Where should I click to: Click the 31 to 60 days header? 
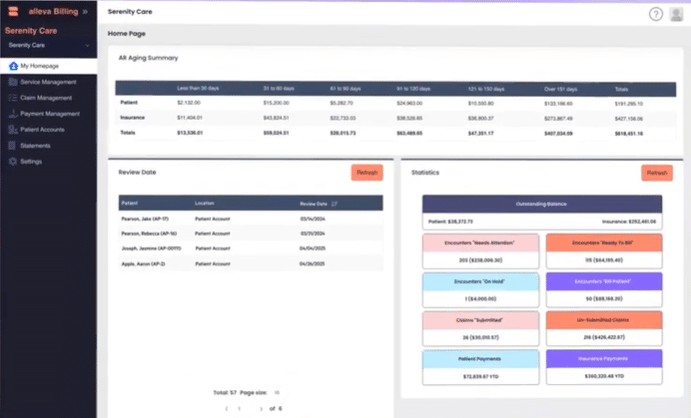(x=279, y=89)
